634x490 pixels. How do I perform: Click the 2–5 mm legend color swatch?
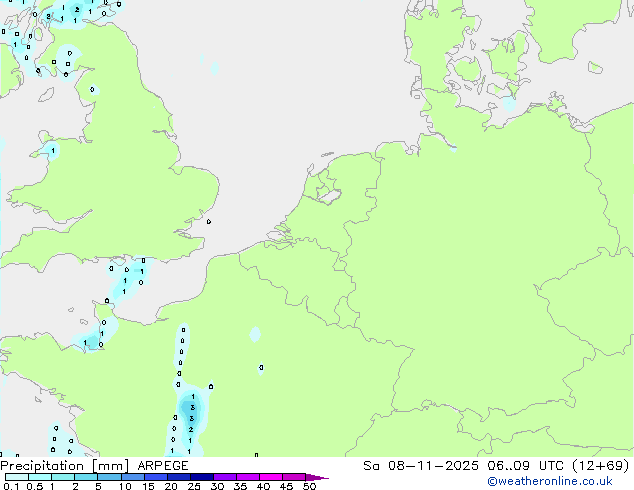(86, 477)
